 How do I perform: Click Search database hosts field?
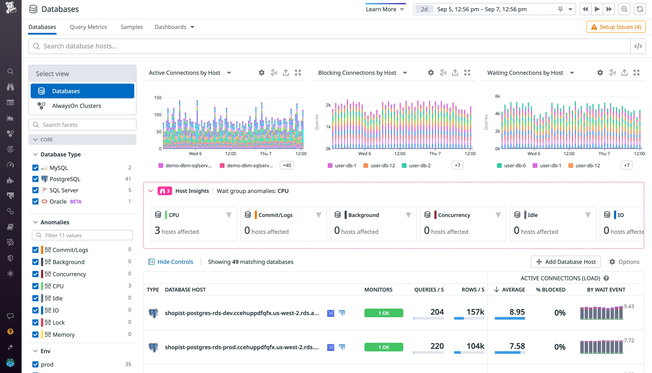tap(329, 46)
